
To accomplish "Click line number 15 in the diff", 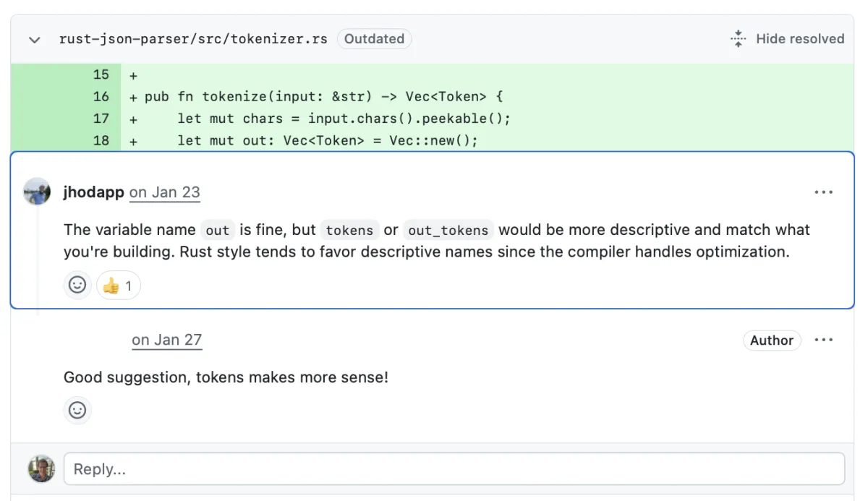I will click(101, 74).
